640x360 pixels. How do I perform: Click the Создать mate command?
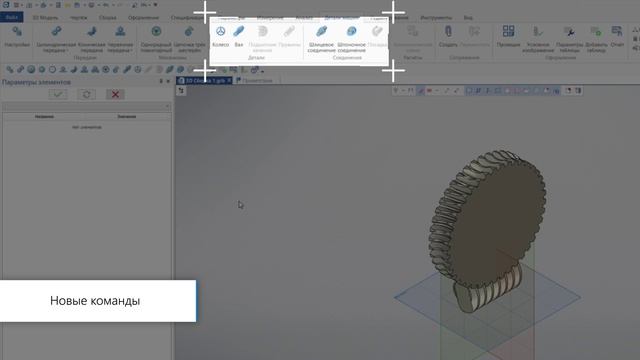[448, 37]
